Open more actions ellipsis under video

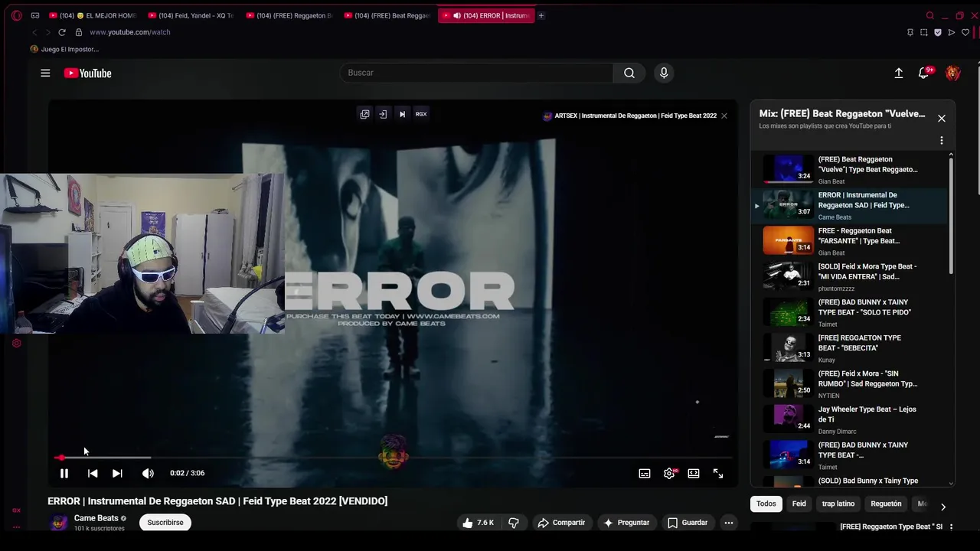[x=729, y=523]
